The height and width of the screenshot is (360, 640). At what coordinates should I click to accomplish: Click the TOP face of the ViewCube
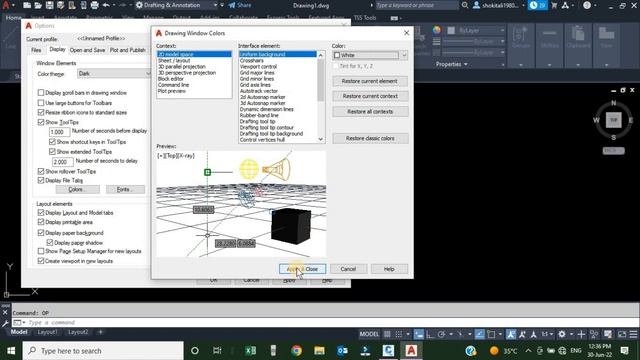(x=613, y=120)
